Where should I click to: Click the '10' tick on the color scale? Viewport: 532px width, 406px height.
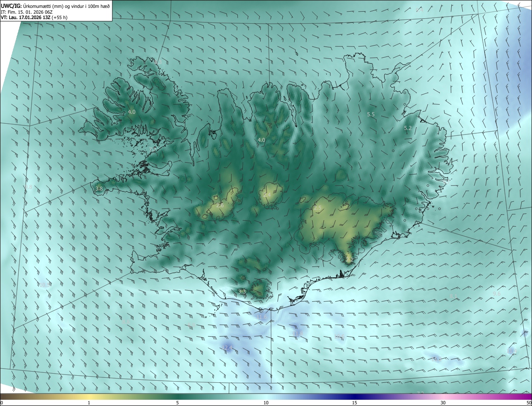[x=266, y=403]
